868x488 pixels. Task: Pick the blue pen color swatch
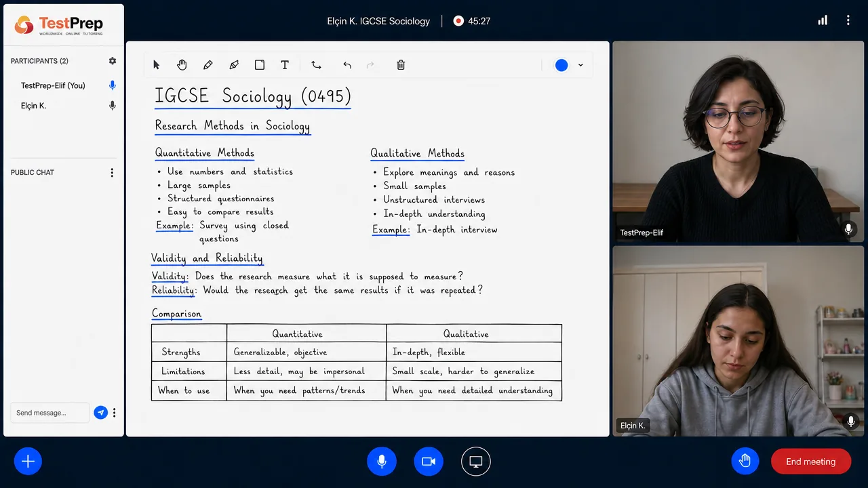click(561, 65)
